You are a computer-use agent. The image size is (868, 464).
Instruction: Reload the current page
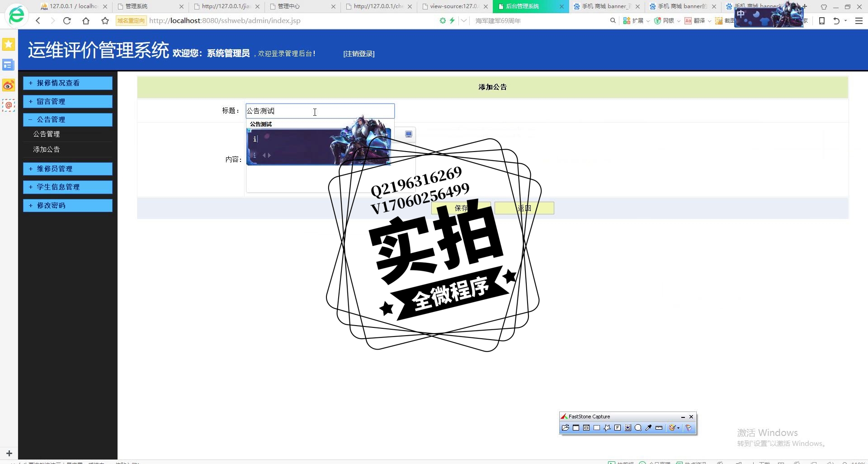pyautogui.click(x=67, y=21)
